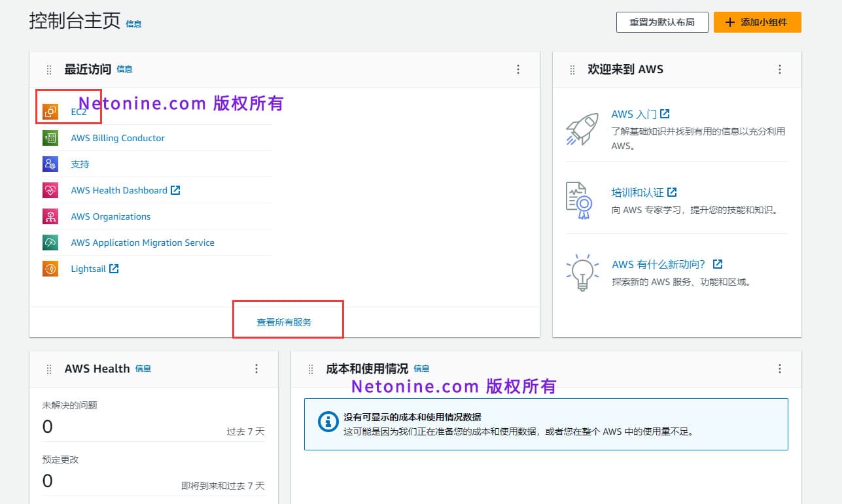
Task: Click 过去 7 天 label
Action: 246,431
